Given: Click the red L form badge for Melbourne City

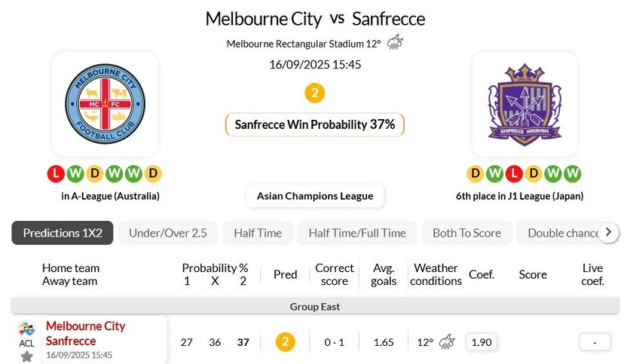Looking at the screenshot, I should pos(56,174).
